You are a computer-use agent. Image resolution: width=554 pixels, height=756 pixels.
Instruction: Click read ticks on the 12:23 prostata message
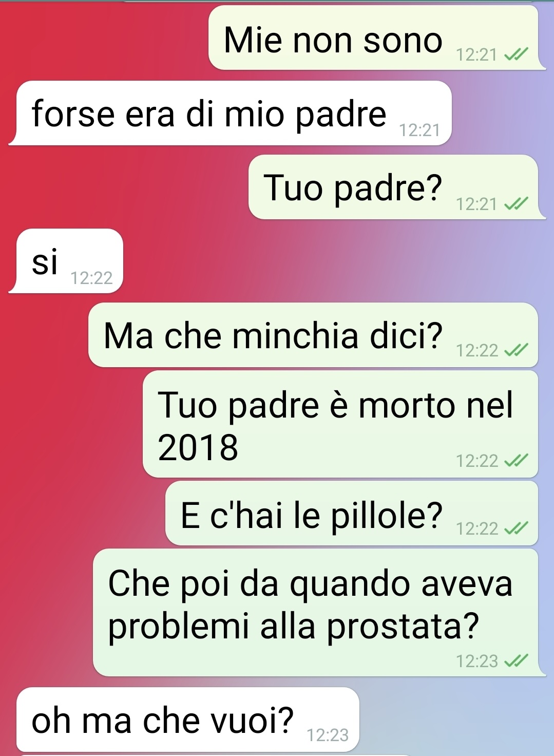516,661
